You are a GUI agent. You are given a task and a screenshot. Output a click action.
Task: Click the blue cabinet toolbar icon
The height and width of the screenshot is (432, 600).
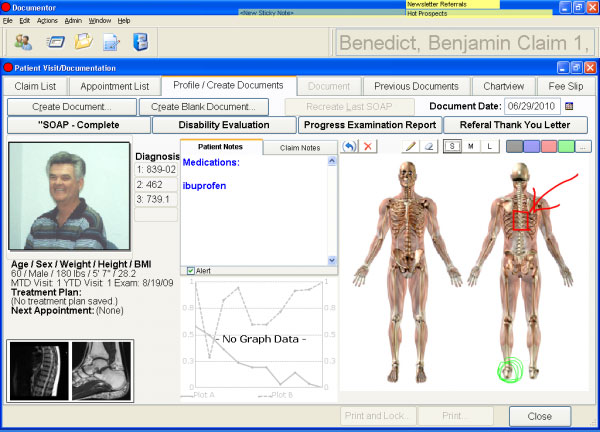[141, 42]
